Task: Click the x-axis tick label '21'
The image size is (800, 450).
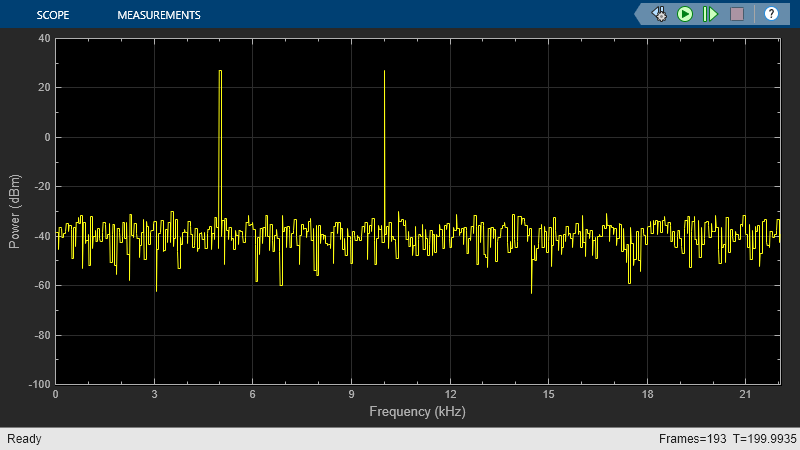Action: click(x=745, y=394)
